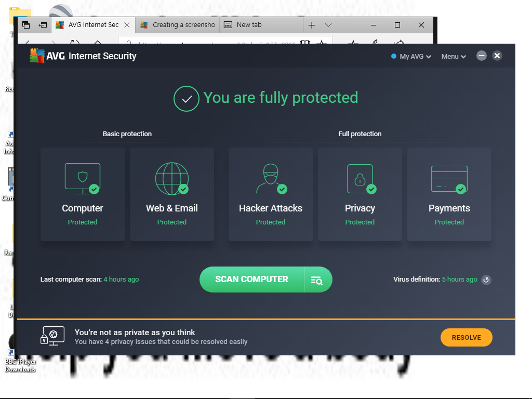
Task: Open the Hacker Attacks tile
Action: [x=270, y=194]
